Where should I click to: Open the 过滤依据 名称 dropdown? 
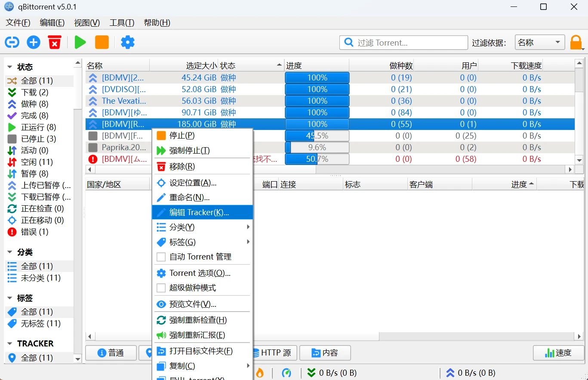click(540, 43)
